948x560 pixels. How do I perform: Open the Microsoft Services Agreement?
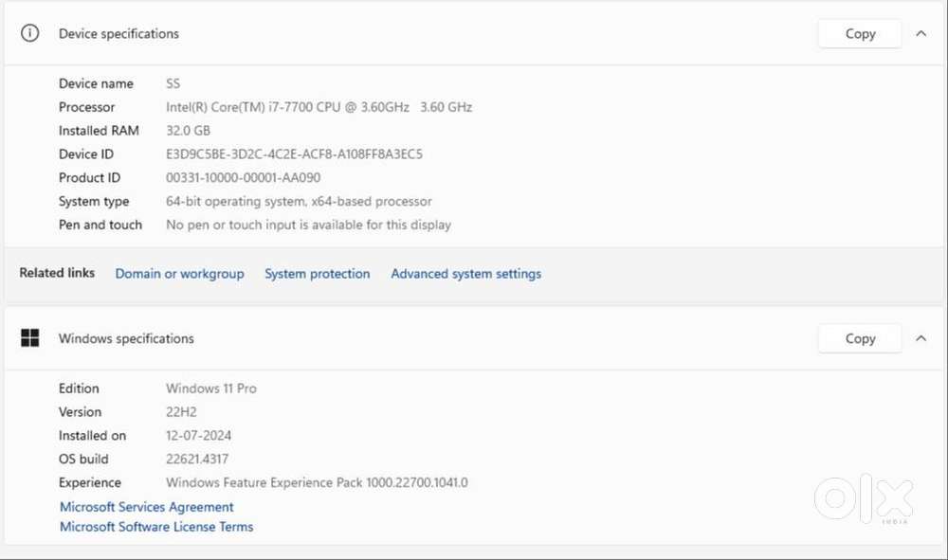pyautogui.click(x=146, y=507)
